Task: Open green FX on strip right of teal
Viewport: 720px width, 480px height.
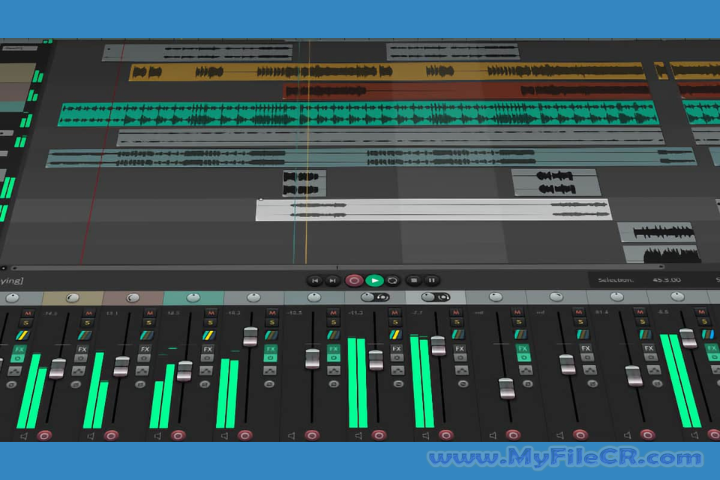Action: tap(271, 349)
